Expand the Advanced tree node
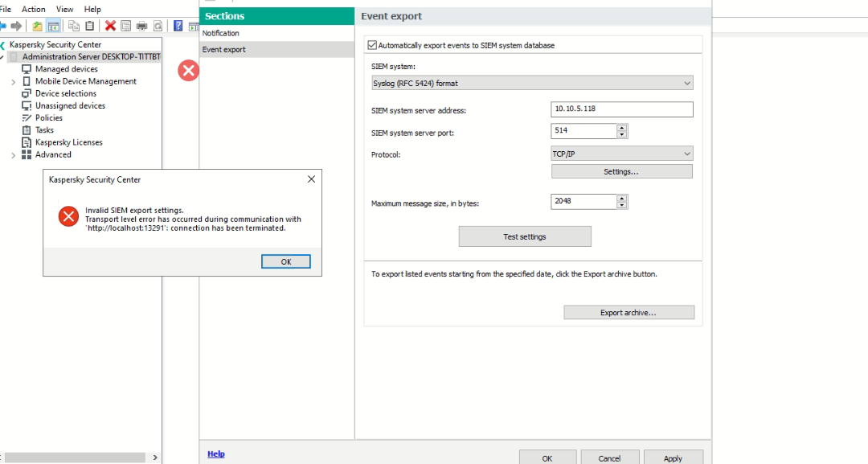 [14, 155]
